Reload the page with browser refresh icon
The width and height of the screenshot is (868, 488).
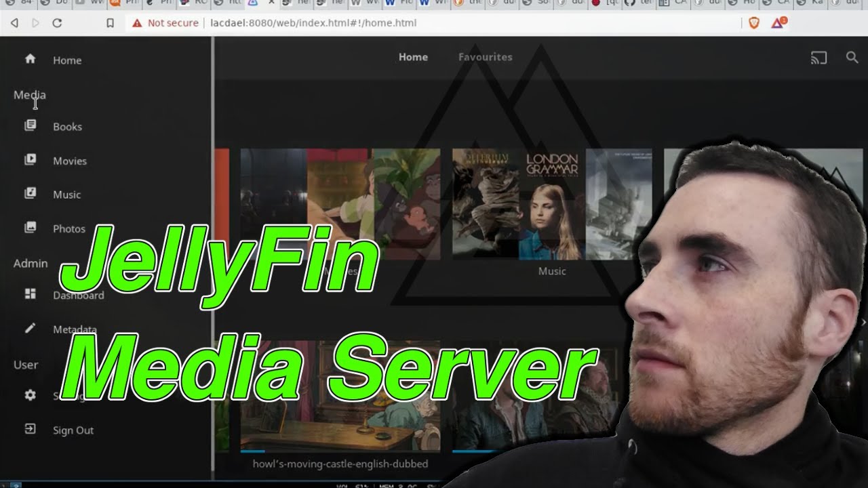pyautogui.click(x=57, y=23)
